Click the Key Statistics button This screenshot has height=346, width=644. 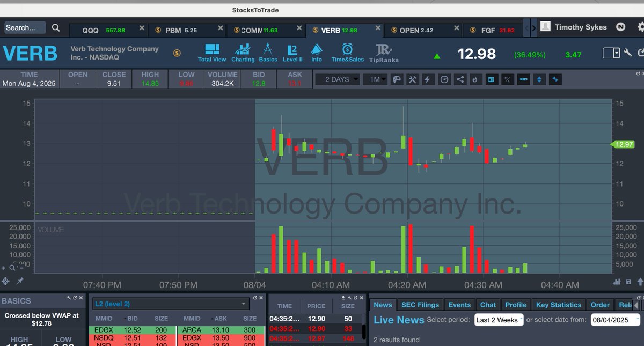click(x=558, y=304)
